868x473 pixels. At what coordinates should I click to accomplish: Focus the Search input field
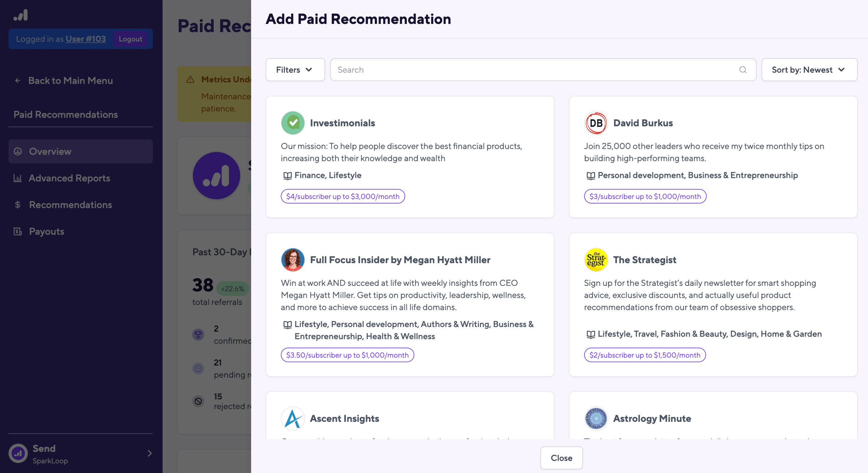click(x=543, y=70)
